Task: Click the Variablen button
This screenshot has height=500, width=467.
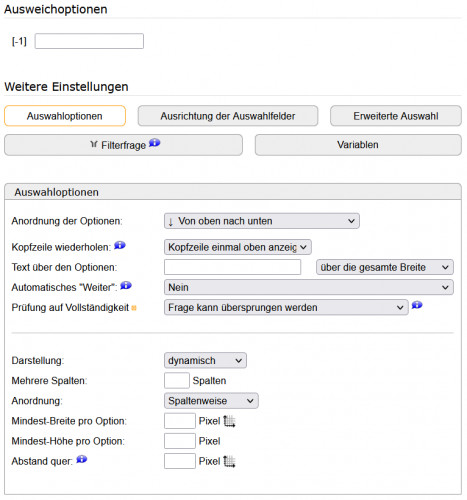Action: point(358,145)
